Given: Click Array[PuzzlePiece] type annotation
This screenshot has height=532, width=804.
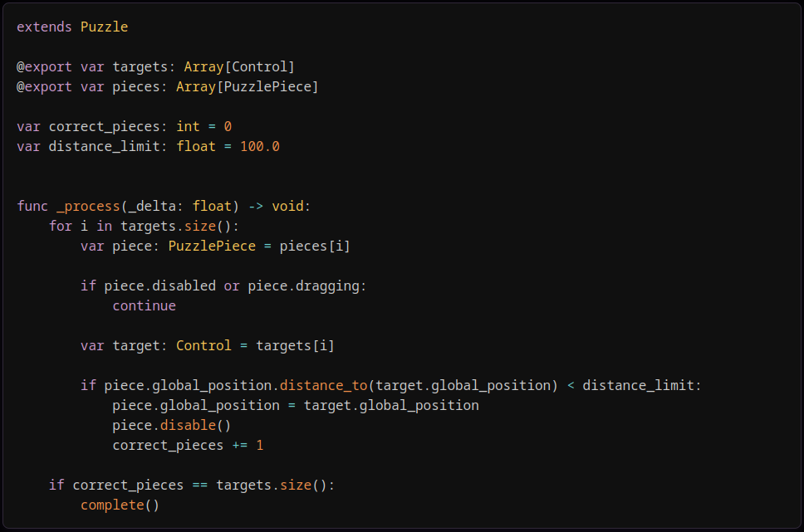Looking at the screenshot, I should pyautogui.click(x=248, y=87).
